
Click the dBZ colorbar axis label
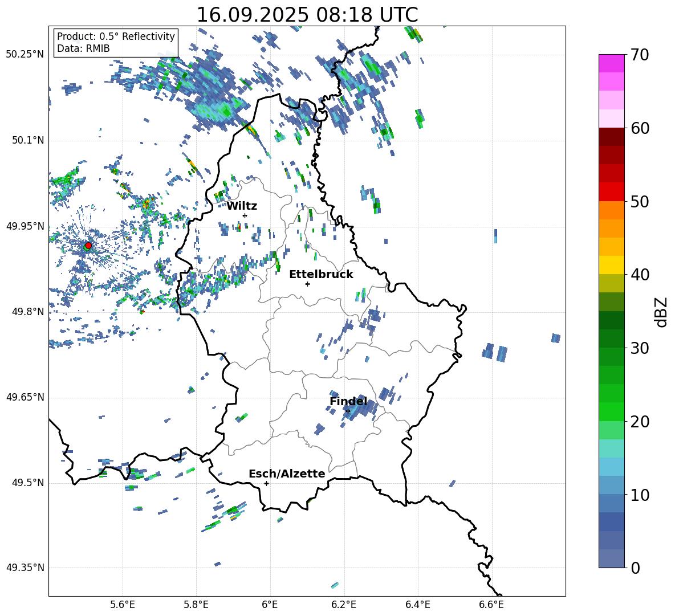661,312
